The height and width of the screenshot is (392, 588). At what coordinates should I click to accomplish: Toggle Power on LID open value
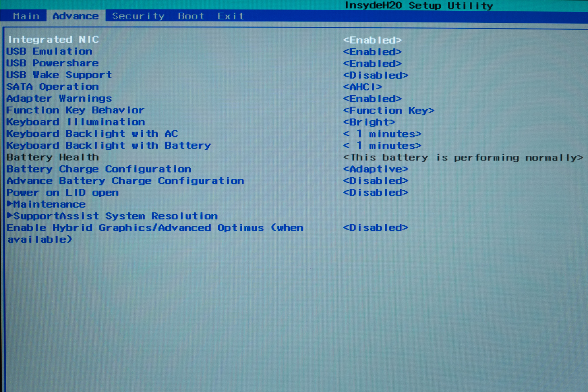376,192
